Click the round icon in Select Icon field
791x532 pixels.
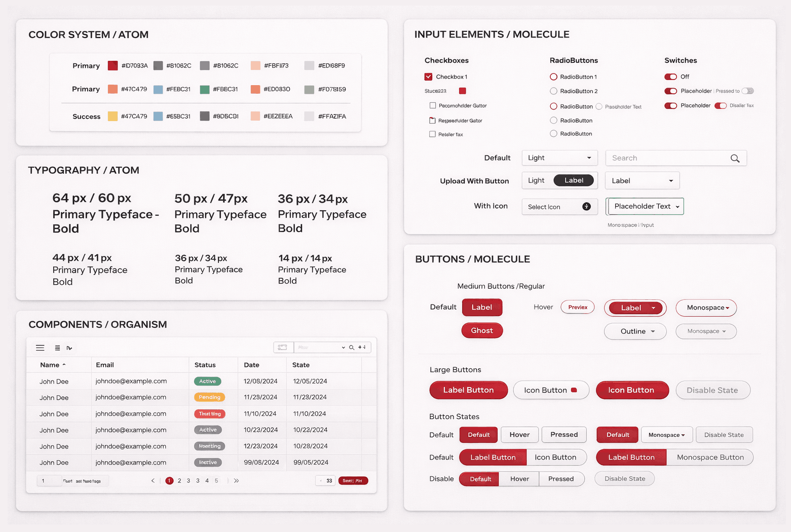(586, 206)
